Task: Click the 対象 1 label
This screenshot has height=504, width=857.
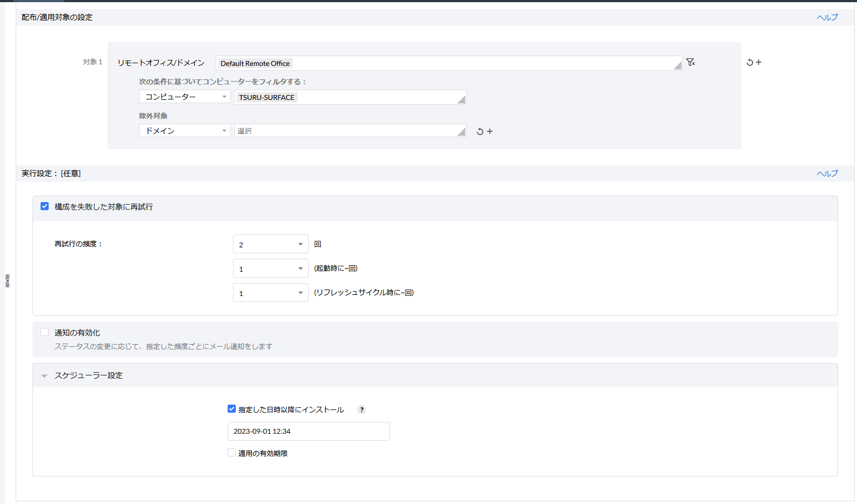Action: [x=92, y=62]
